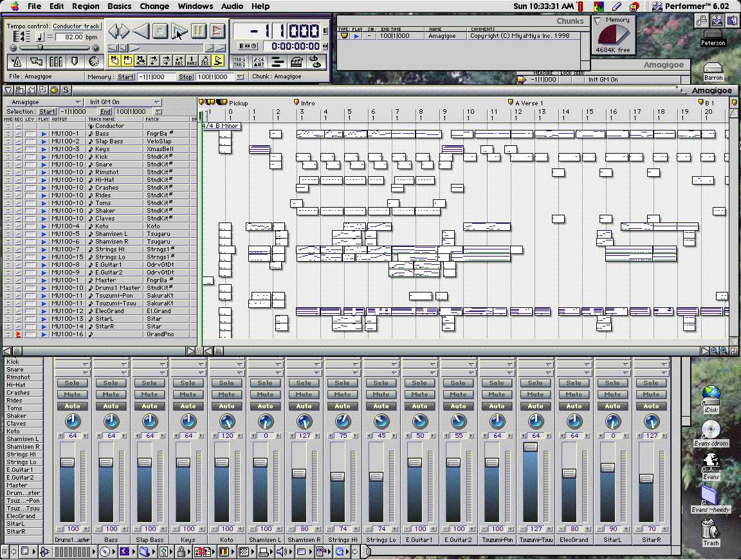Viewport: 741px width, 560px height.
Task: Open the Region menu
Action: pyautogui.click(x=86, y=6)
